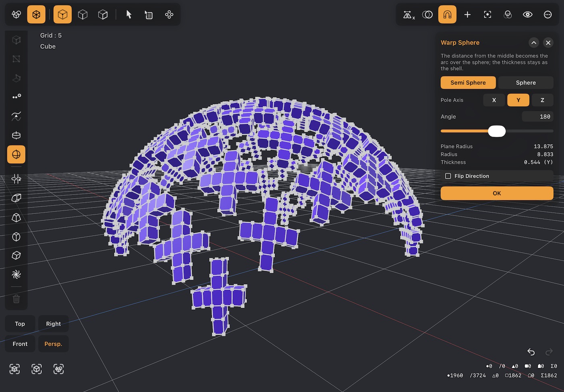Collapse the Warp Sphere panel
Viewport: 564px width, 392px height.
pos(534,43)
